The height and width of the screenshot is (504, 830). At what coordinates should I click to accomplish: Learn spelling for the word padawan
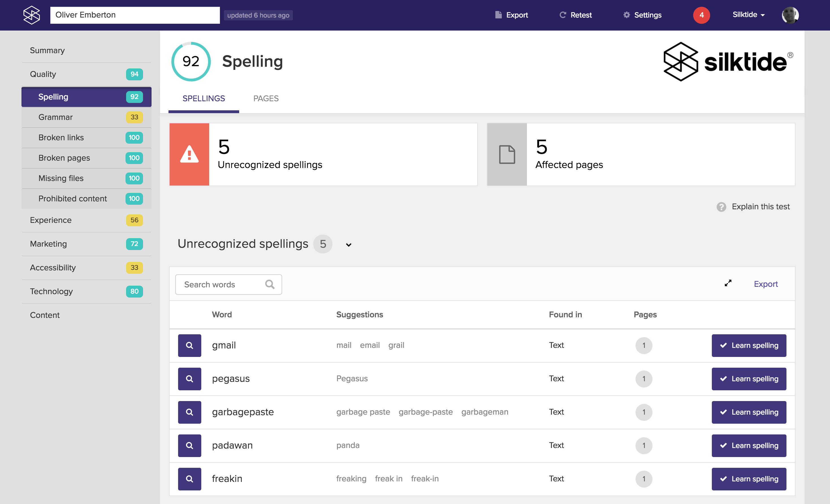tap(749, 445)
